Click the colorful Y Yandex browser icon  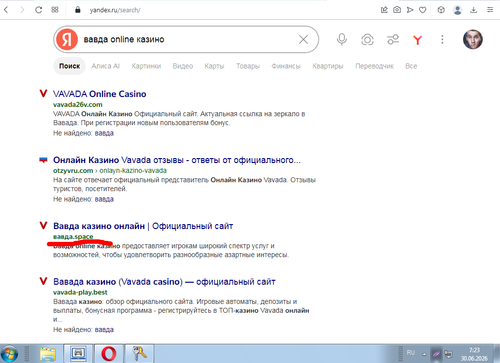pyautogui.click(x=417, y=40)
